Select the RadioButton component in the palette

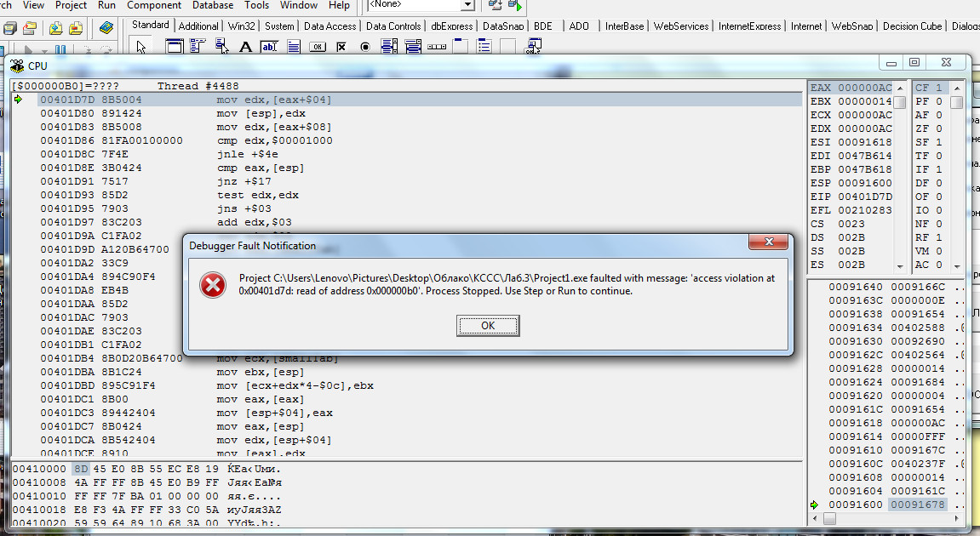point(365,47)
